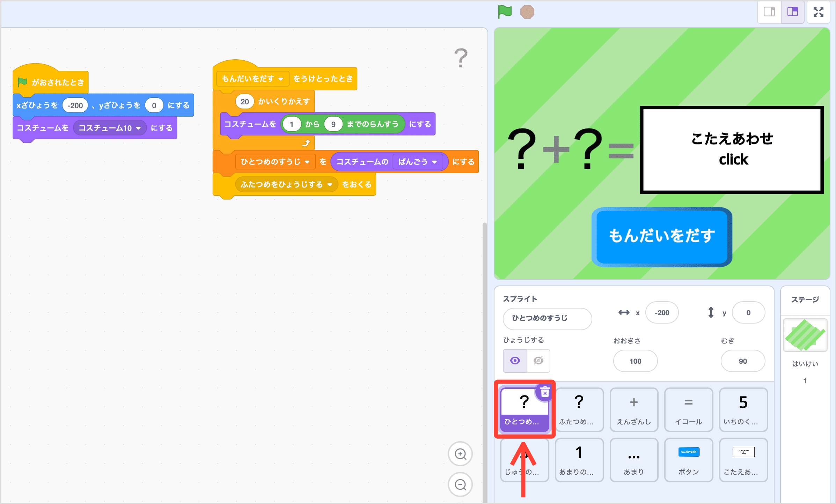Toggle the small stage layout view

pos(769,12)
